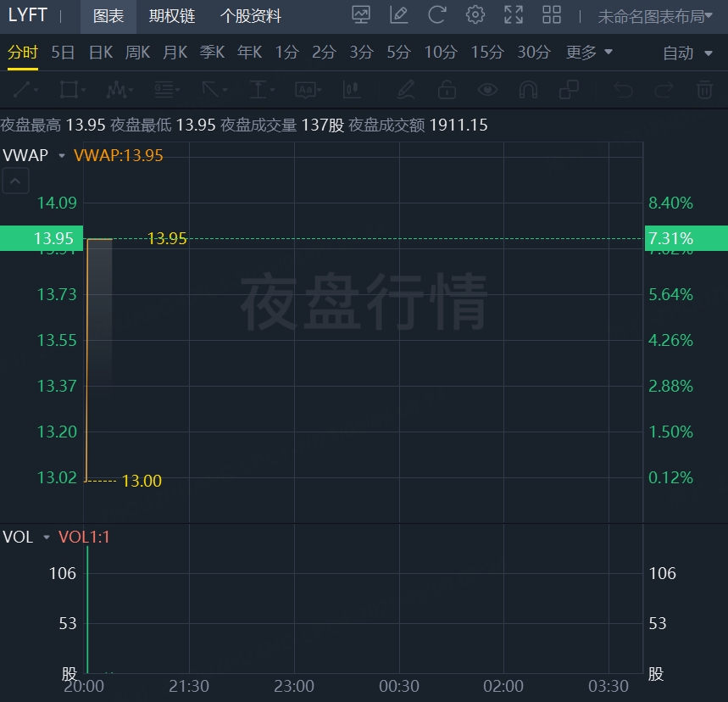Undo the last drawing action

[623, 89]
